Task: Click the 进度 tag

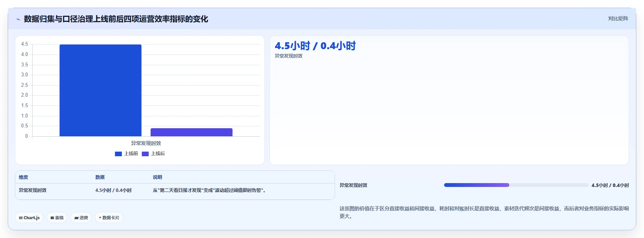Action: (x=81, y=218)
